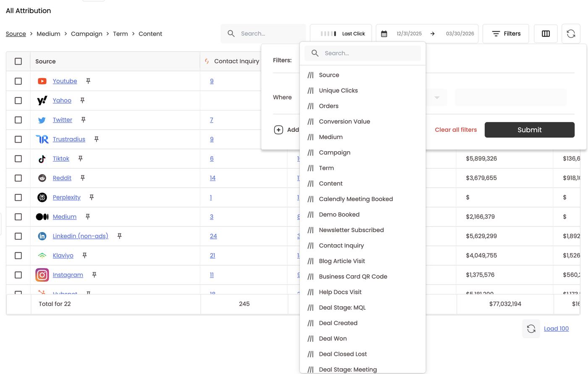Check the Instagram row checkbox
This screenshot has width=588, height=374.
(x=18, y=275)
